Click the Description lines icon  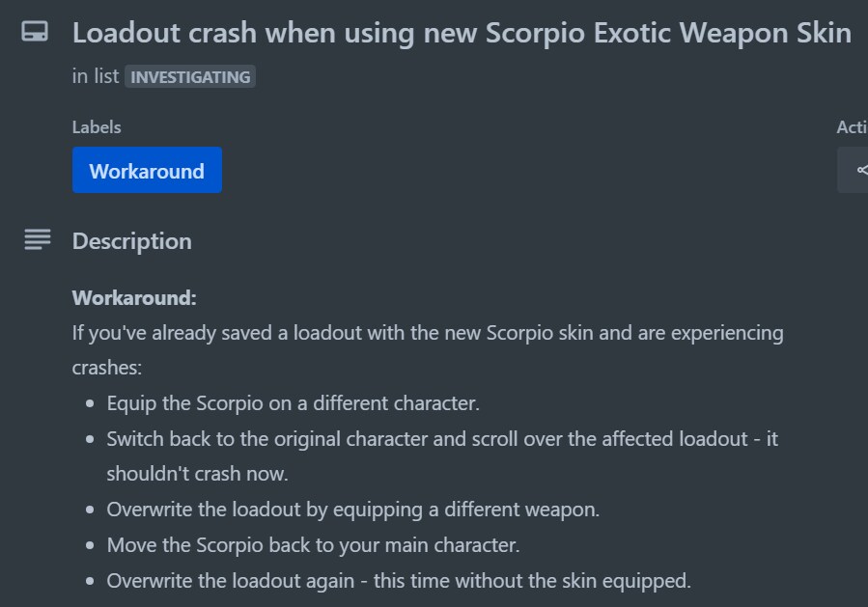(37, 240)
